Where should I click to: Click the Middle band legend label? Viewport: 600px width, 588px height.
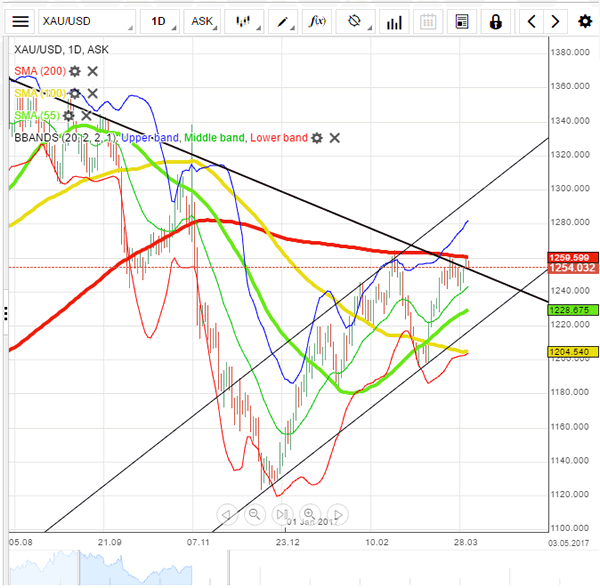click(214, 138)
